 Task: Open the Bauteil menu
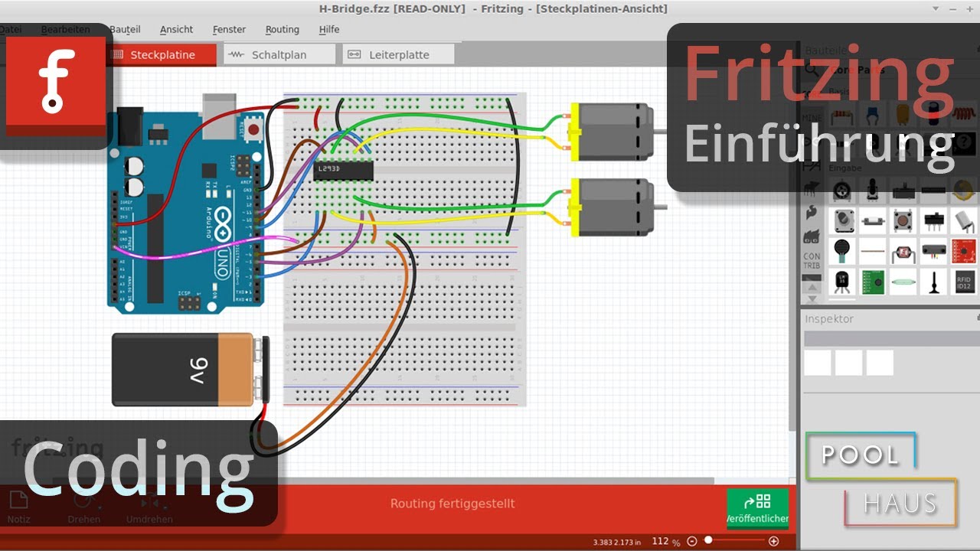[x=125, y=29]
